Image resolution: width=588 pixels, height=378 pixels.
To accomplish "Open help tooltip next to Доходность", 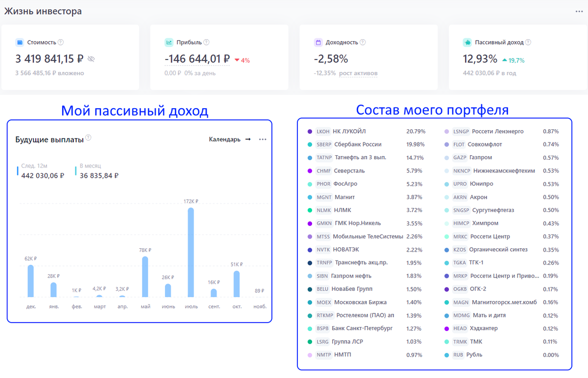I will (363, 43).
